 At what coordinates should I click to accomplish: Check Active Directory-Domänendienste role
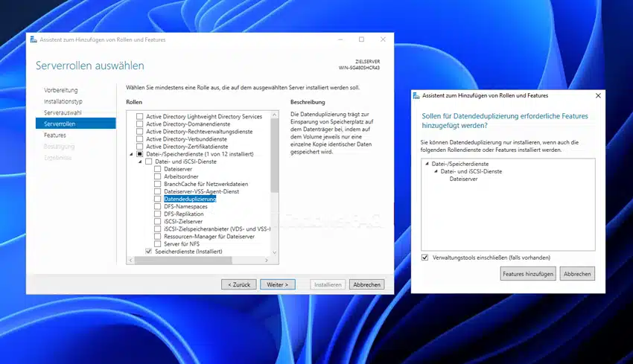click(140, 124)
